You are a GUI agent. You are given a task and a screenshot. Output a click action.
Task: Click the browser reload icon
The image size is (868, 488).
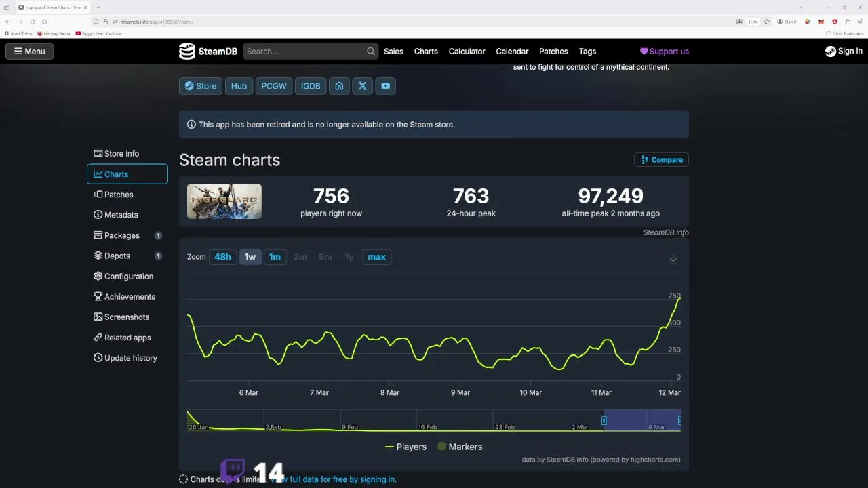[33, 22]
